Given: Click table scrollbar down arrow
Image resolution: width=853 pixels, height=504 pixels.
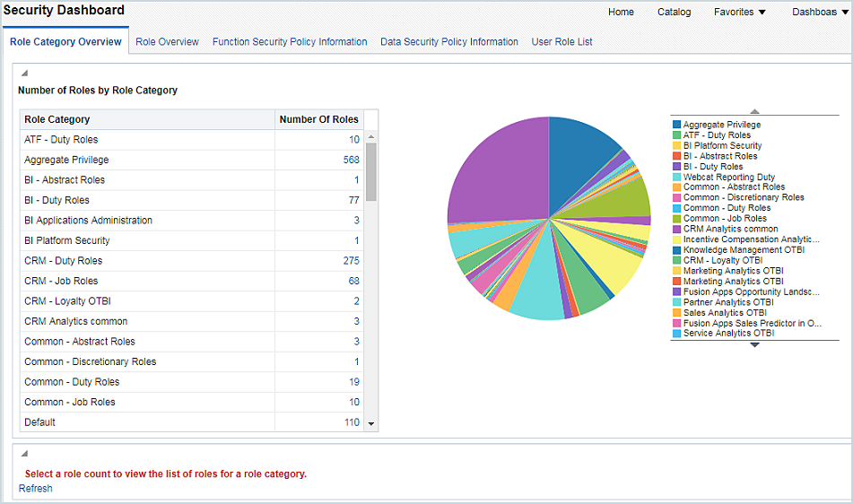Looking at the screenshot, I should click(370, 423).
